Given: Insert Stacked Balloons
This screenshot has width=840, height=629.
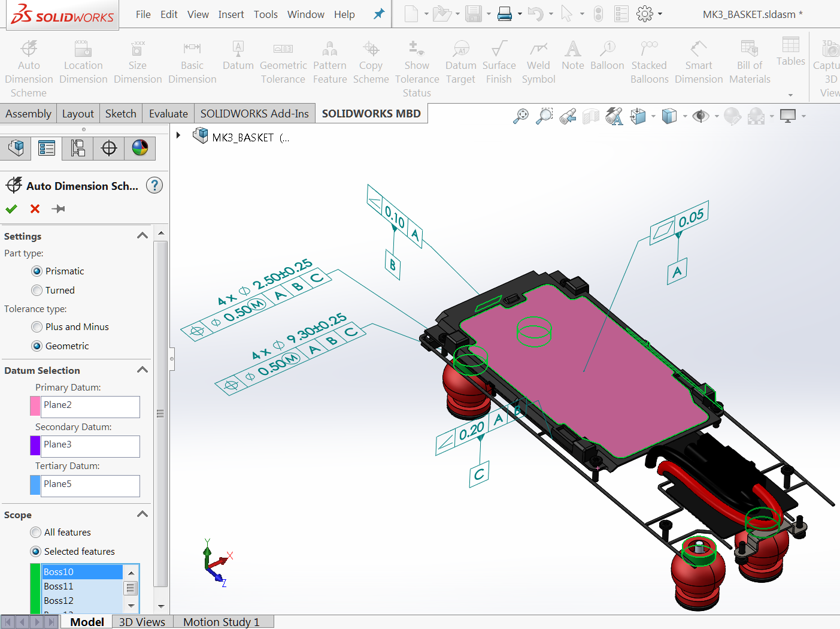Looking at the screenshot, I should point(649,62).
